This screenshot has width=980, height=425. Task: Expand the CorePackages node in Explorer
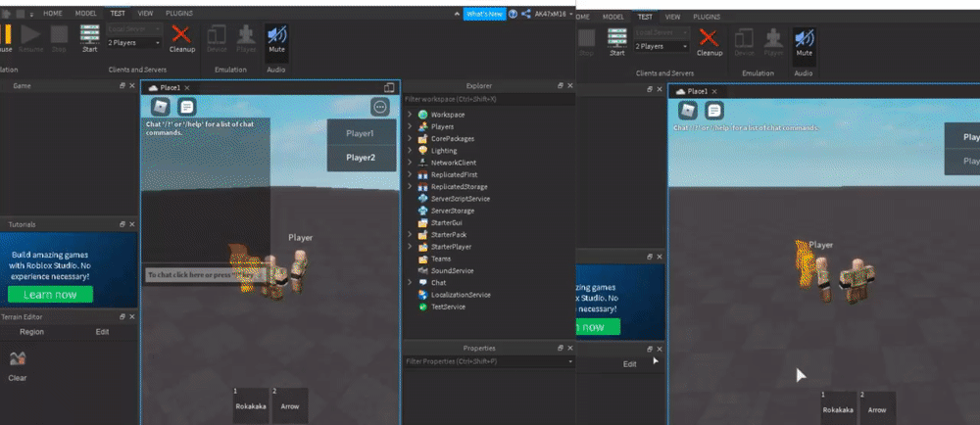410,138
